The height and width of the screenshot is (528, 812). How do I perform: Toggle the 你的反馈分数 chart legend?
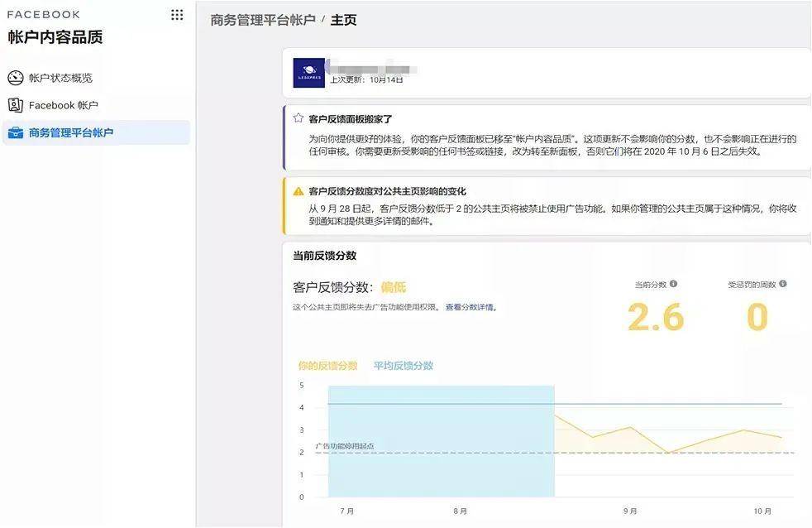tap(327, 366)
